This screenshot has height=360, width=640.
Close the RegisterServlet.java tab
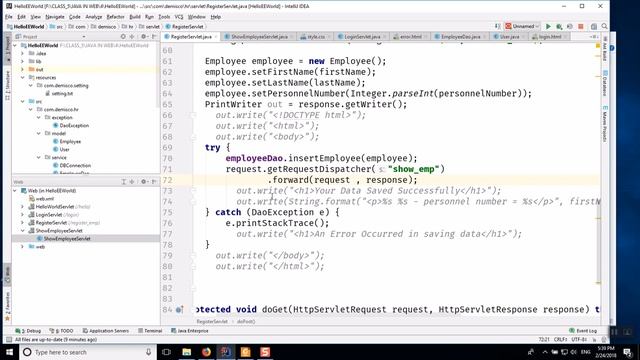point(216,37)
